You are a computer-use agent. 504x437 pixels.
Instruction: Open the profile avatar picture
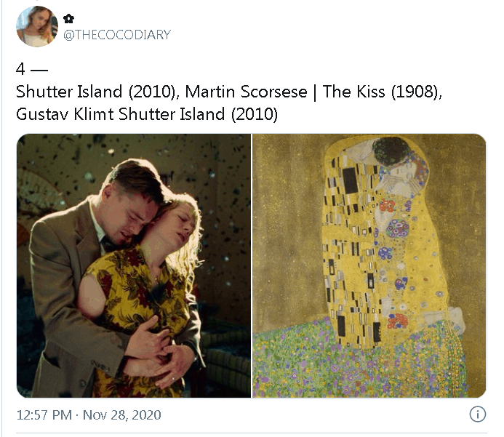(x=37, y=26)
